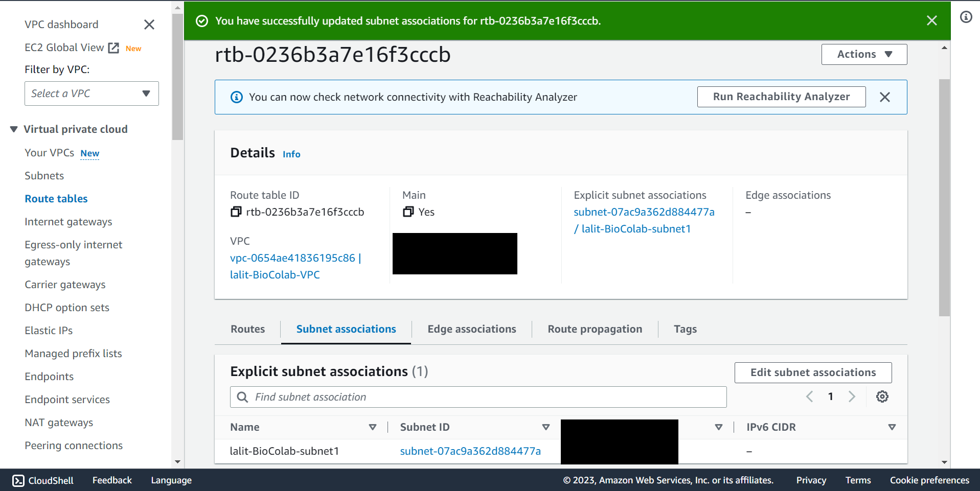Open Egress-only internet gateways
The height and width of the screenshot is (491, 980).
[74, 253]
